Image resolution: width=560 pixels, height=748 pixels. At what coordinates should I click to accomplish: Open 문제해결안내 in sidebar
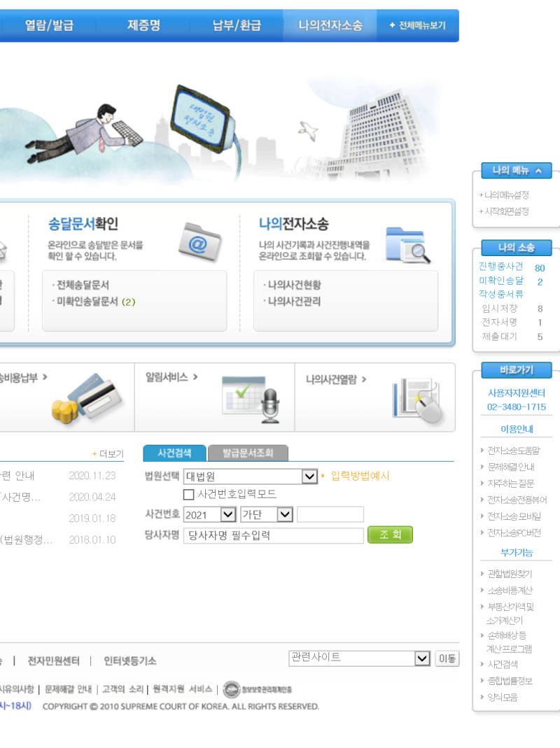(510, 467)
